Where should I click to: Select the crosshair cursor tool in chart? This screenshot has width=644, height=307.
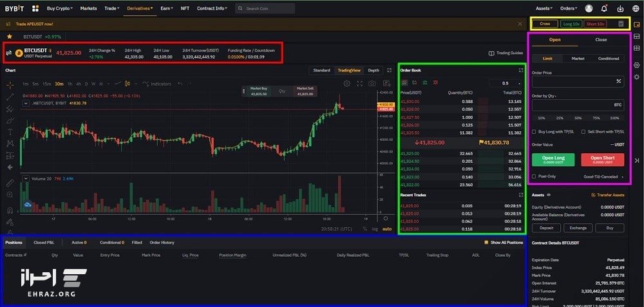coord(10,85)
